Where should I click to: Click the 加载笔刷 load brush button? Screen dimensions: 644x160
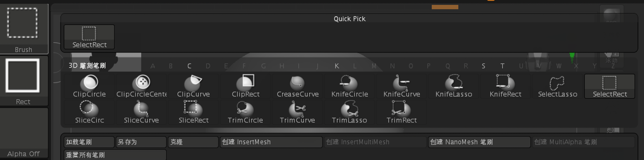[89, 142]
